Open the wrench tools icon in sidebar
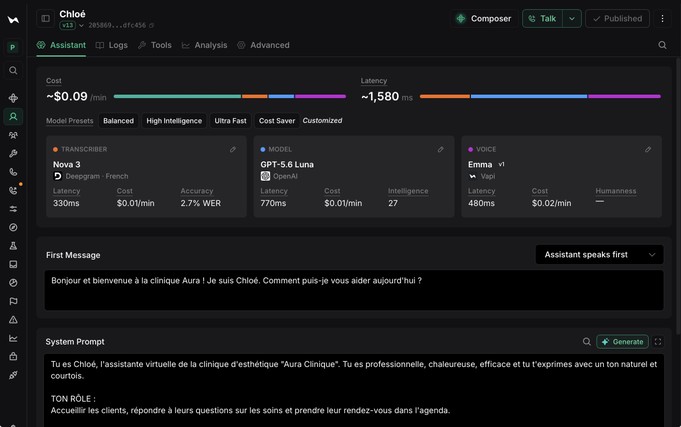The height and width of the screenshot is (427, 681). [x=13, y=154]
